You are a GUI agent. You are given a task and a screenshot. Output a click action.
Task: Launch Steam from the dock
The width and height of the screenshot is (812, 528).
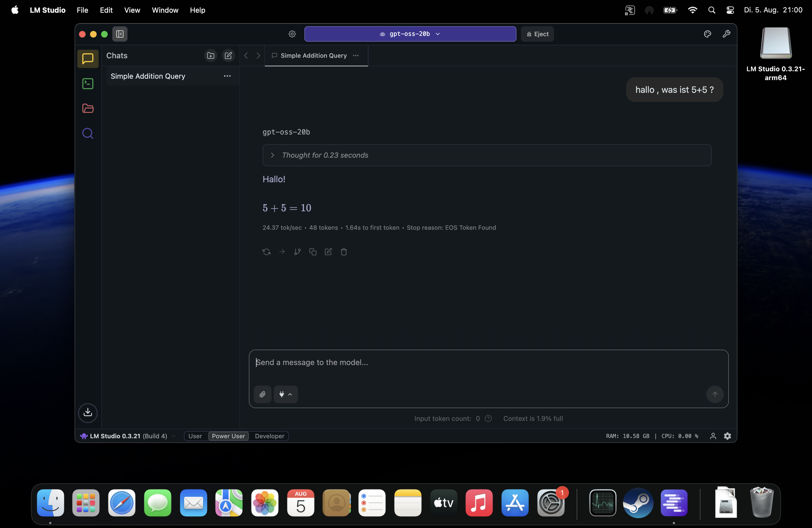pyautogui.click(x=638, y=503)
